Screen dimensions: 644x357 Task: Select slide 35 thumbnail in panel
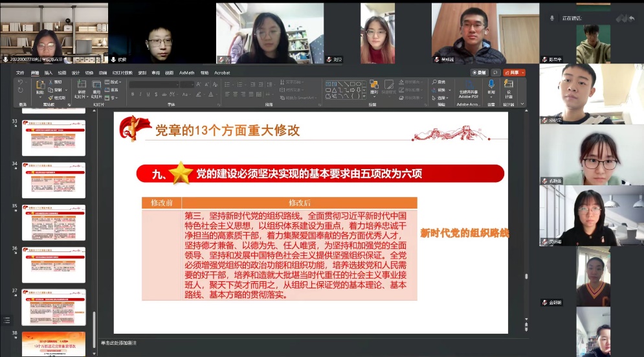tap(54, 222)
